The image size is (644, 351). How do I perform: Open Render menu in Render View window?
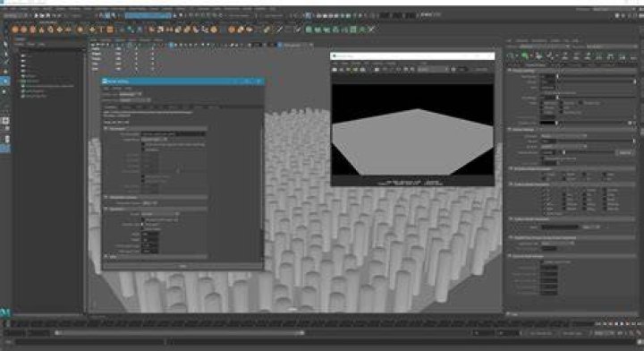(356, 64)
